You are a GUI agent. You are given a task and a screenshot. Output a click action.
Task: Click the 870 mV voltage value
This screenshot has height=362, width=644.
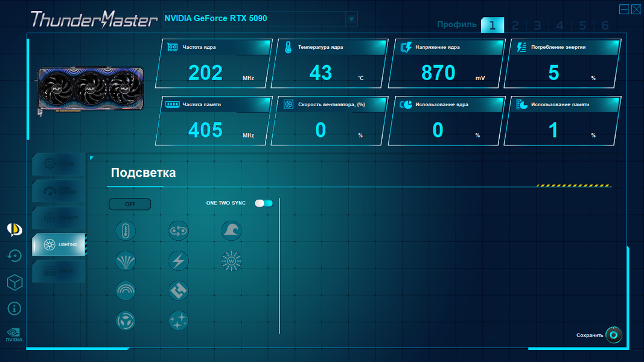pos(438,73)
